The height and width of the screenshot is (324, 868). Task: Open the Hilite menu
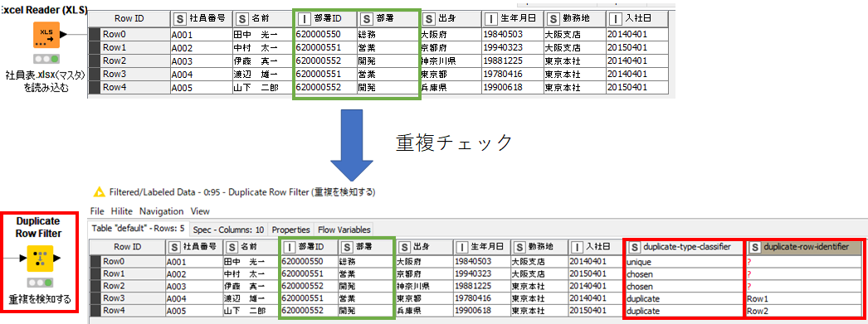pos(122,211)
